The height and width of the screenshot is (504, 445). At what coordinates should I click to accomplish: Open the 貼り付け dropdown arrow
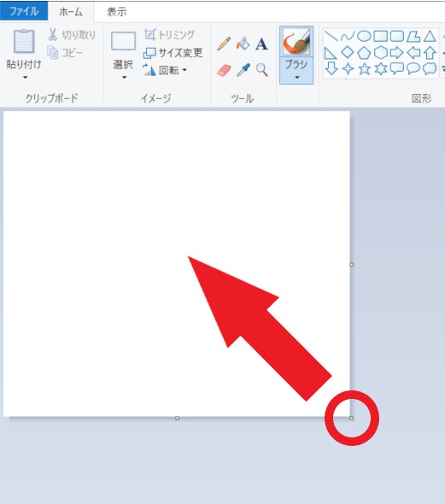25,78
